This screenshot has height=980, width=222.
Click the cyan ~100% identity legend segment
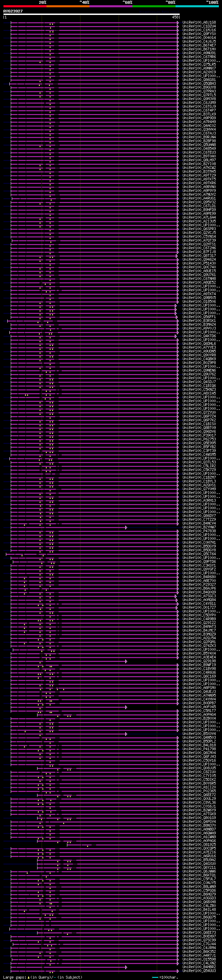(x=197, y=6)
